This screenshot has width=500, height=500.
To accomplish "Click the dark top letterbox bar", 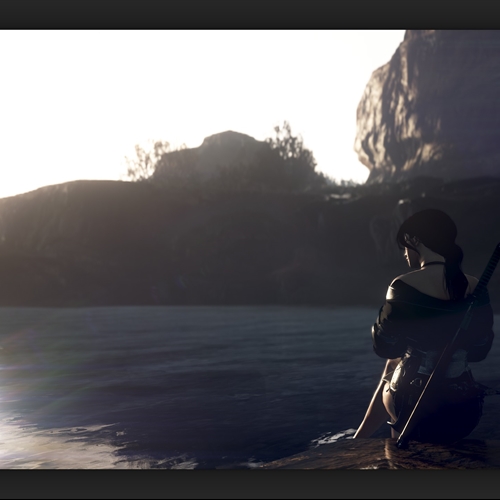I will click(250, 15).
